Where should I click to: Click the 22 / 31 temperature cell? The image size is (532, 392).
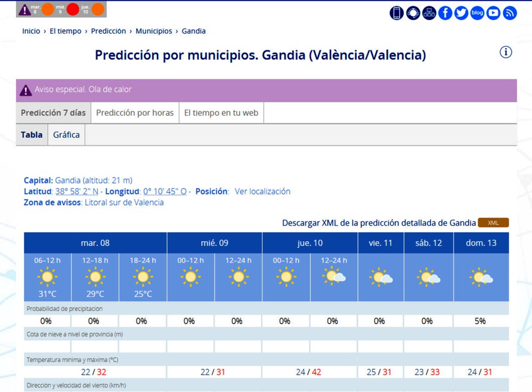pos(212,372)
